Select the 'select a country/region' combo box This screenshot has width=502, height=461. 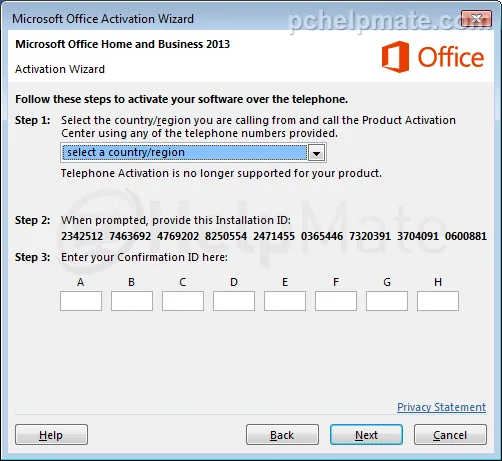tap(193, 153)
